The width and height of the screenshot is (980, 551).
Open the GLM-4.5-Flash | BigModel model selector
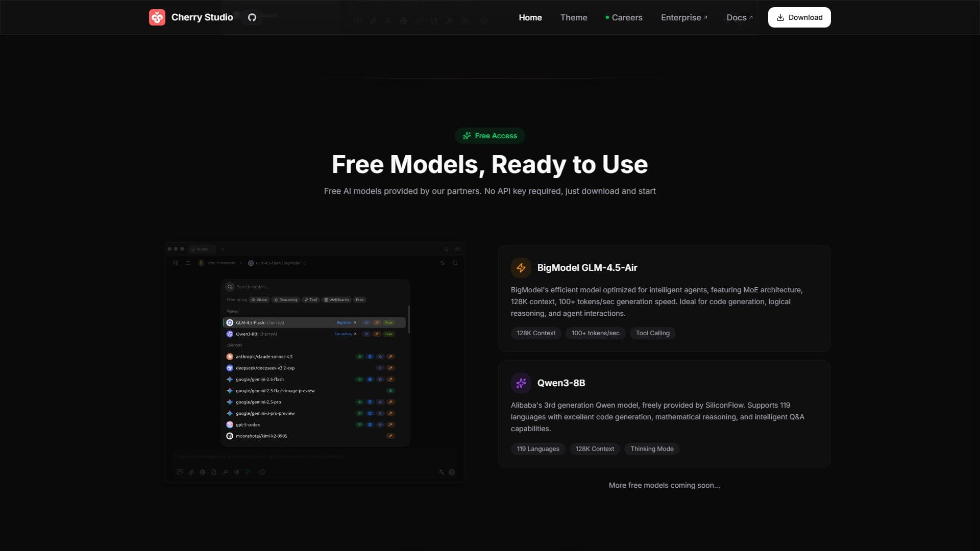(x=277, y=263)
